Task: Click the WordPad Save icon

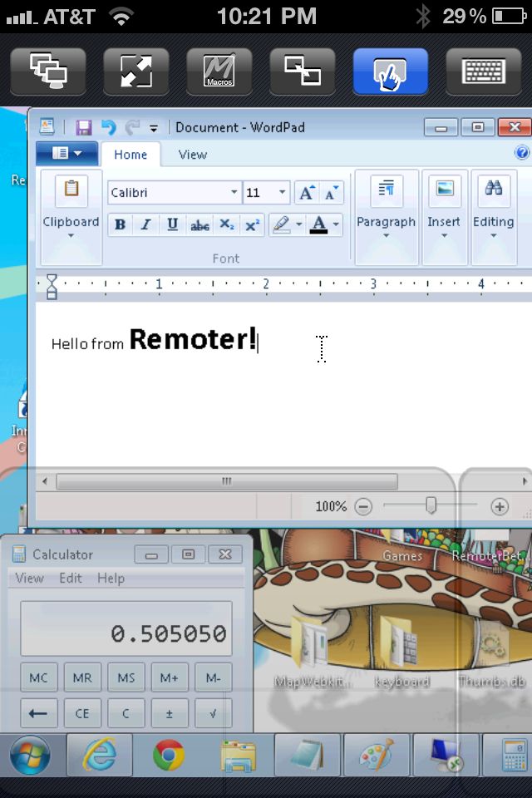Action: (x=83, y=127)
